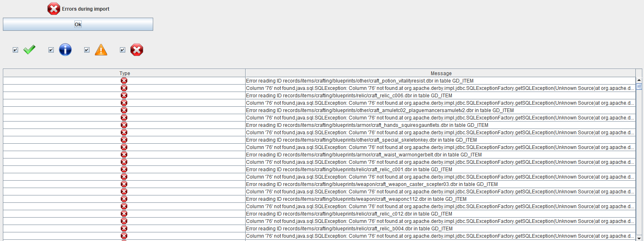Click the Ok button
Viewport: 644px width, 241px height.
pyautogui.click(x=78, y=24)
